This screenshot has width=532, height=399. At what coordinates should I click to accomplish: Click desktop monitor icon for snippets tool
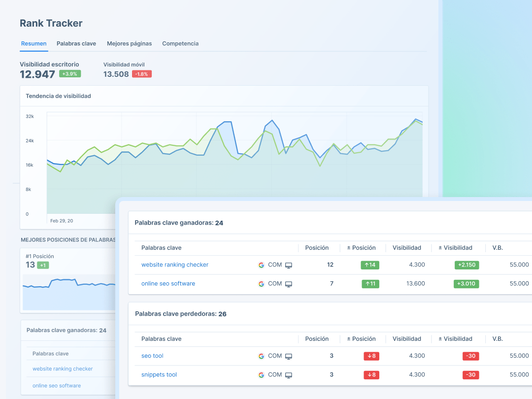pyautogui.click(x=289, y=375)
